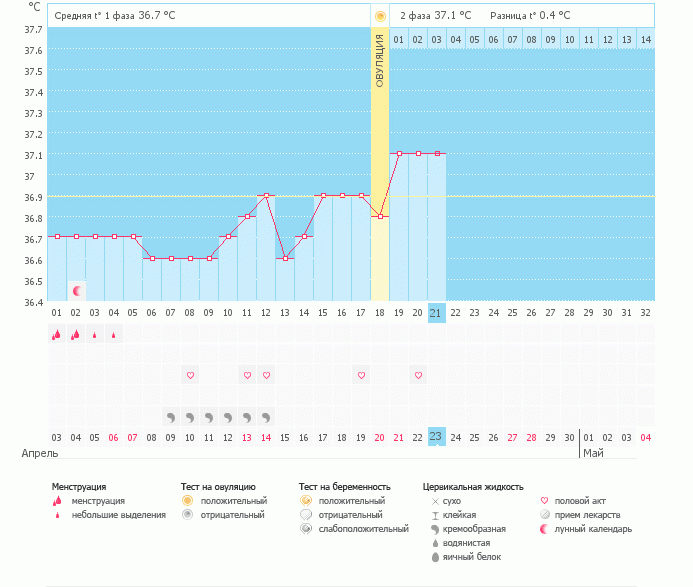
Task: Click the small discharge icon on cycle day 04
Action: point(113,335)
